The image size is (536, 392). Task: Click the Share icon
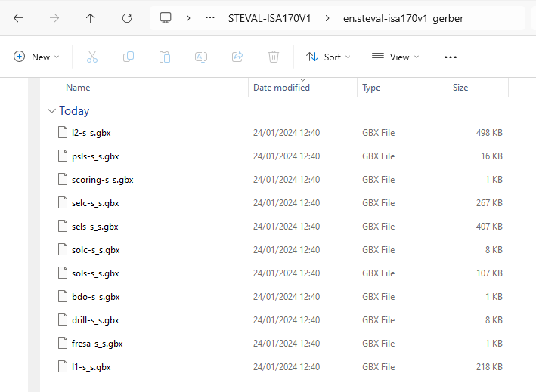237,57
